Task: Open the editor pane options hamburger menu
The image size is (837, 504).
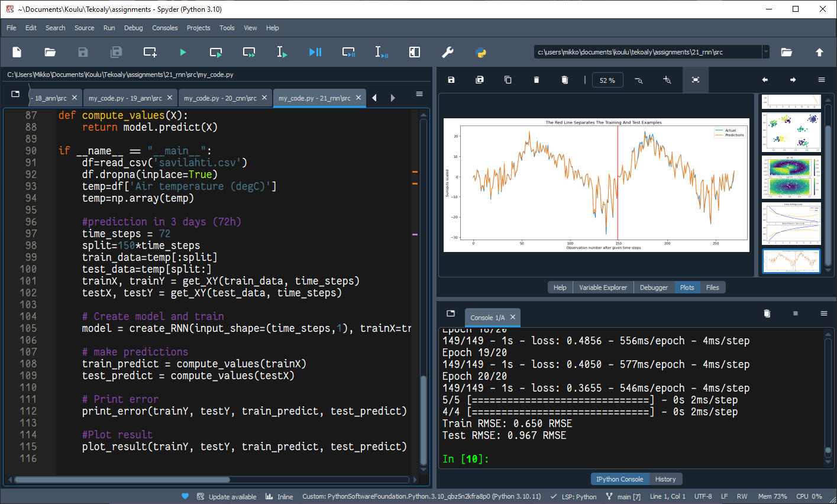Action: (x=419, y=94)
